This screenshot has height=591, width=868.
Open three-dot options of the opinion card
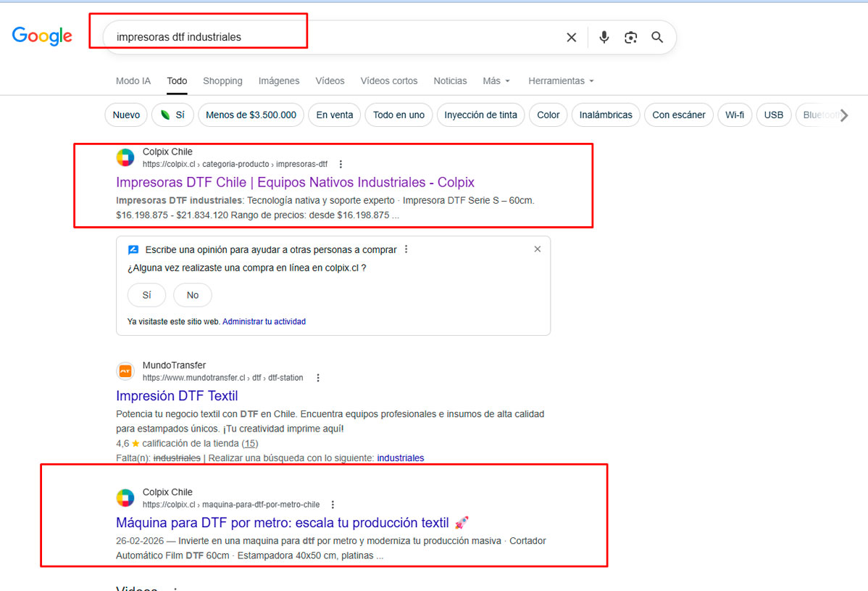[406, 249]
